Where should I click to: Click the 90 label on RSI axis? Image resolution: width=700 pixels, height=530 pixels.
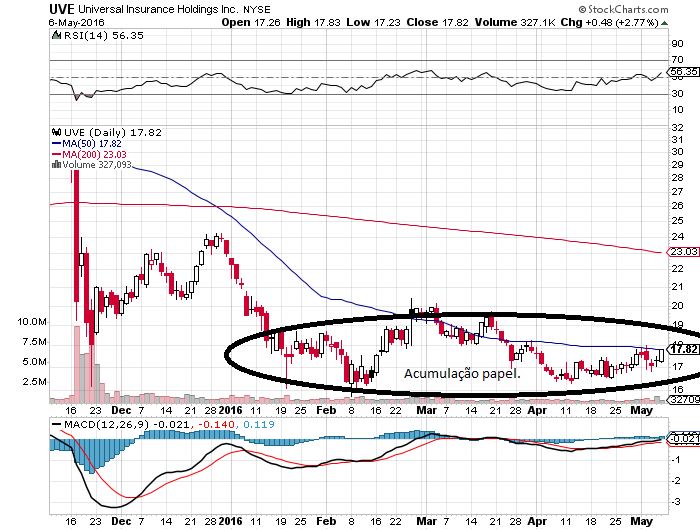click(677, 43)
